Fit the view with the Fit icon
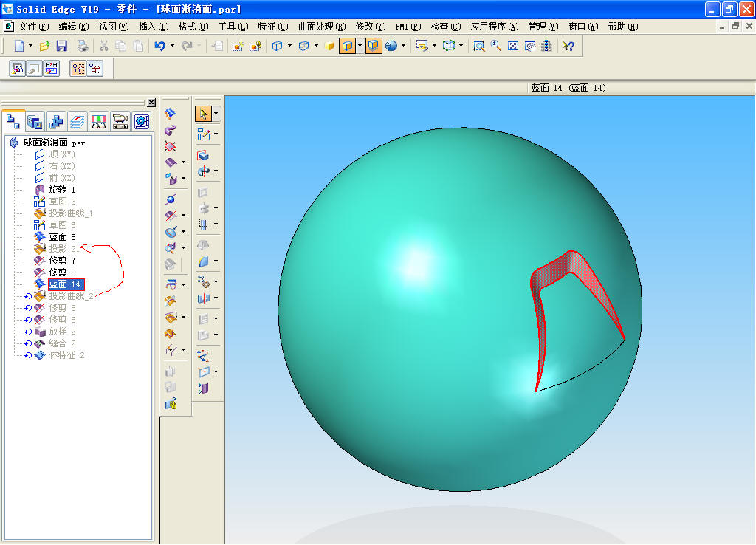This screenshot has width=756, height=545. click(513, 46)
